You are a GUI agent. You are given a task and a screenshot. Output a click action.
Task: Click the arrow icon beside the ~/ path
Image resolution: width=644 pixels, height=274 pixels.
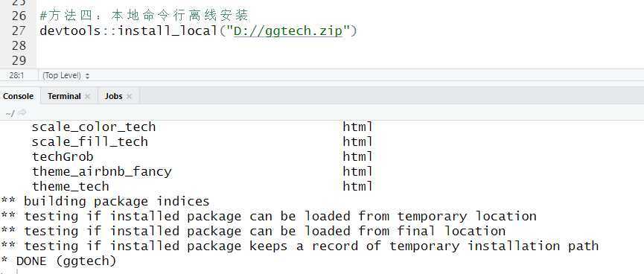(x=22, y=113)
